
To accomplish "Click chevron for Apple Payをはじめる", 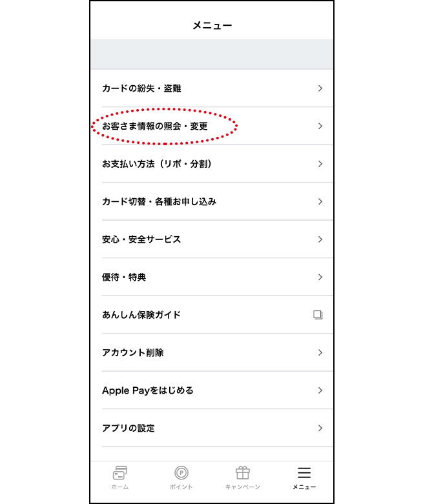I will 320,390.
